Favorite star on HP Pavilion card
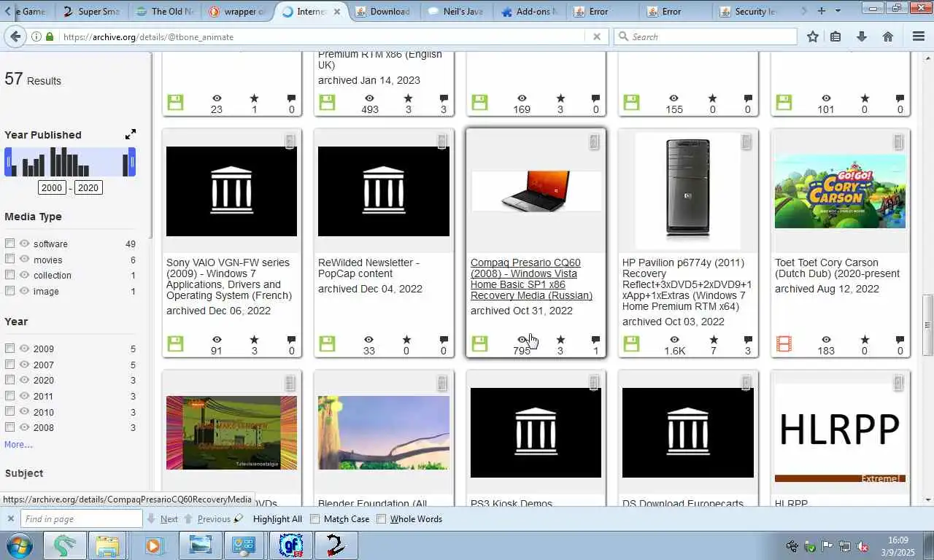Viewport: 934px width, 560px height. [x=713, y=340]
